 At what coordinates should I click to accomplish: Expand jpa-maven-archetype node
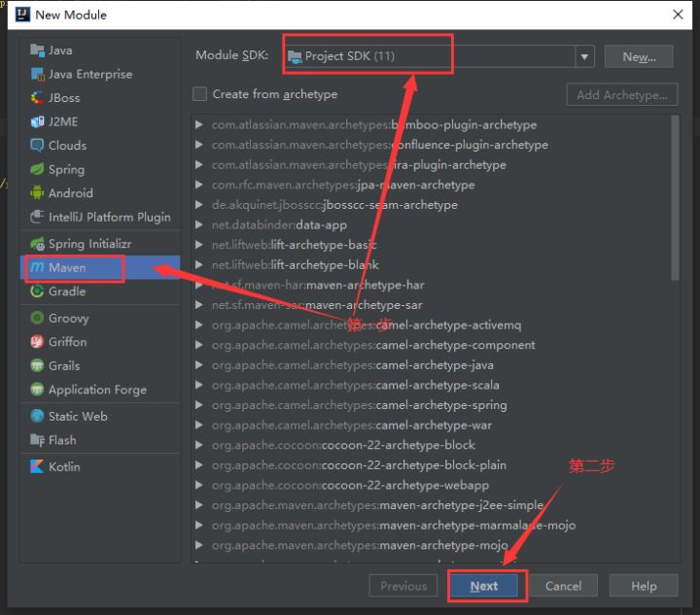pos(199,185)
